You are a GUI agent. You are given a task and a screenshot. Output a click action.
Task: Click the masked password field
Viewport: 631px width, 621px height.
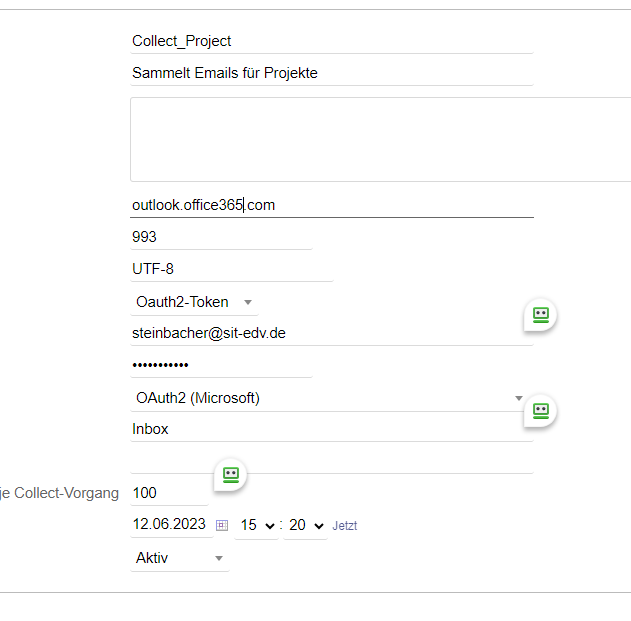point(220,365)
